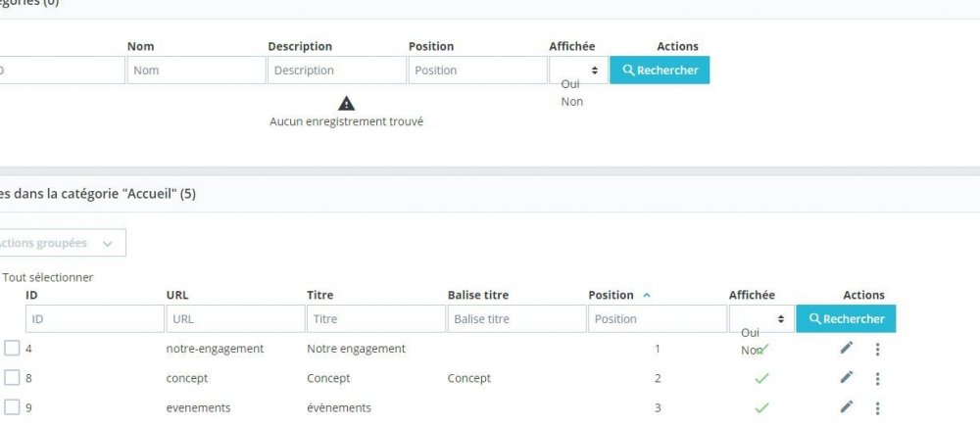Screen dimensions: 980x427
Task: Click the edit pencil for Concept row
Action: [x=847, y=378]
